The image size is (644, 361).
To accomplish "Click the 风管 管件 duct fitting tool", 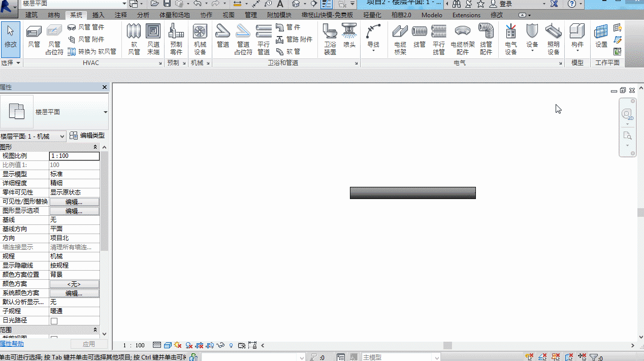I will [86, 27].
